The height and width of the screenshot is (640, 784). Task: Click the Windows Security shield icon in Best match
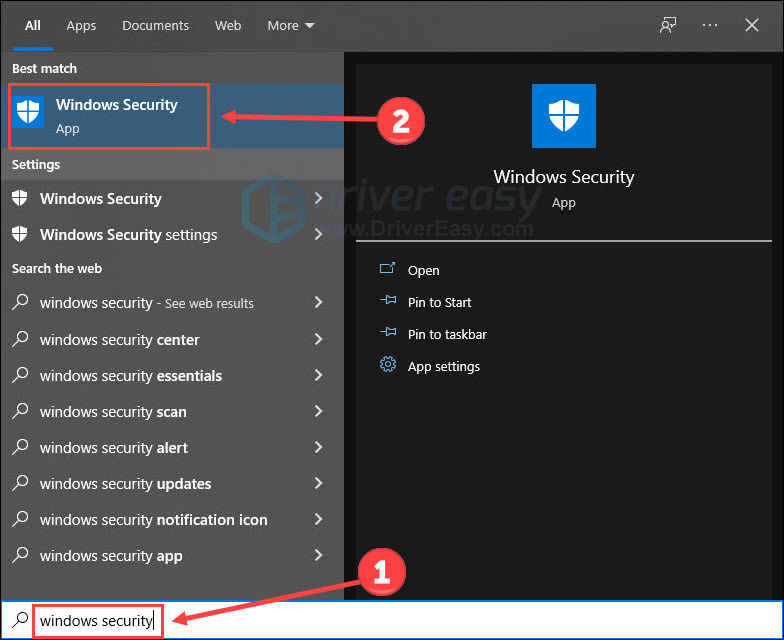click(28, 113)
